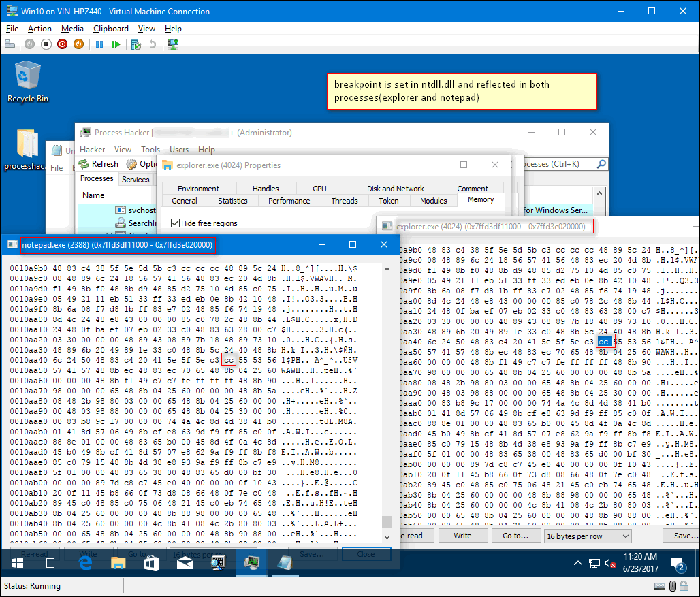Viewport: 700px width, 597px height.
Task: Select the Threads tab in Properties
Action: [x=345, y=201]
